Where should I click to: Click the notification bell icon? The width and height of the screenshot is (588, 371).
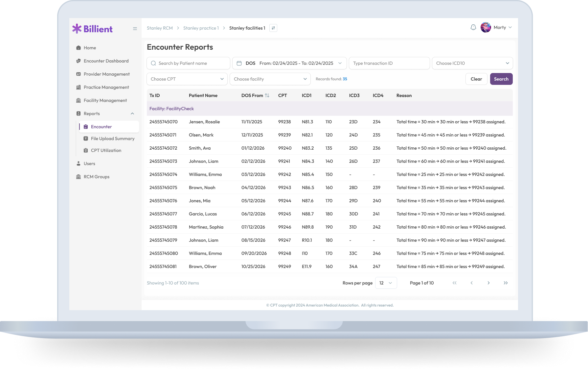(x=473, y=28)
